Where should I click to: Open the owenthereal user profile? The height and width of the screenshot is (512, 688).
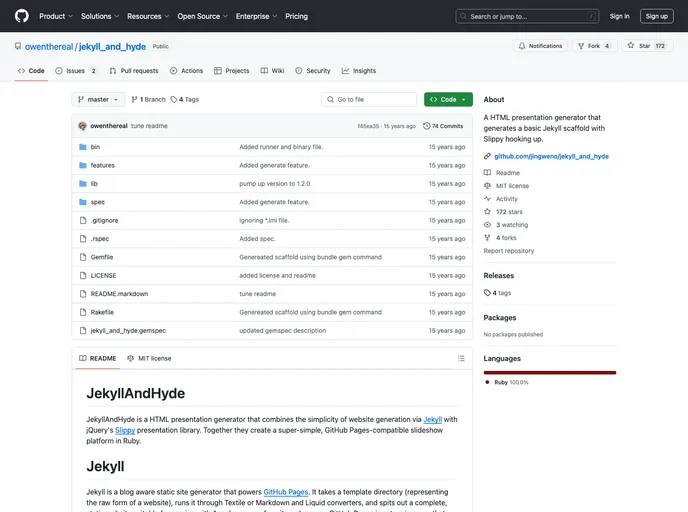coord(49,47)
